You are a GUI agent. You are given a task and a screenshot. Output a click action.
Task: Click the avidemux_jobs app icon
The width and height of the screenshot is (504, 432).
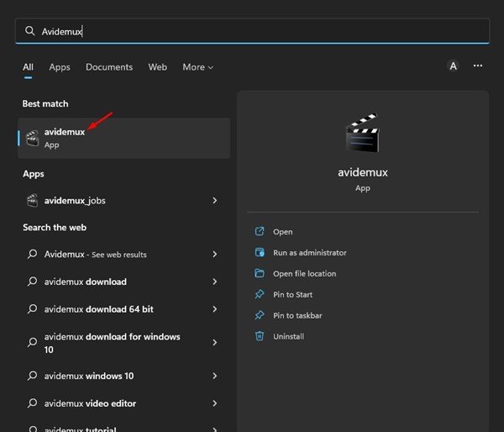(32, 201)
